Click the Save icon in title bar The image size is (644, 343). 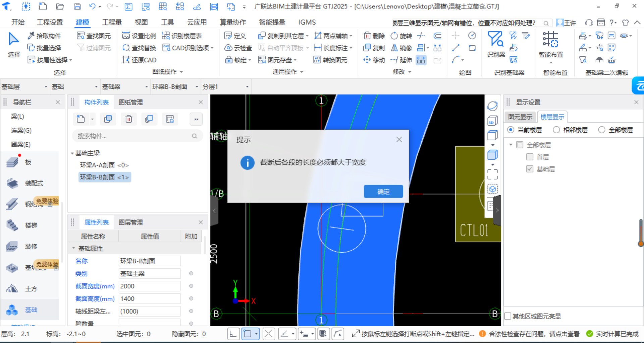click(77, 6)
